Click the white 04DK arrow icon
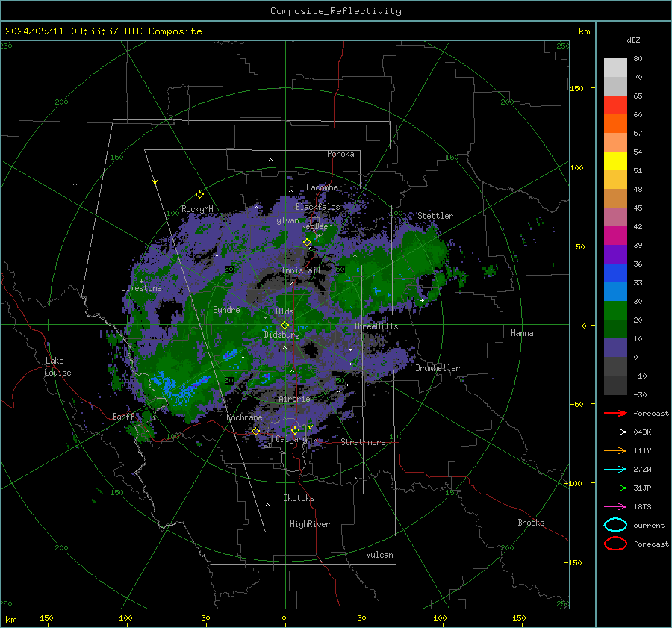Screen dimensions: 672x628 pos(615,432)
